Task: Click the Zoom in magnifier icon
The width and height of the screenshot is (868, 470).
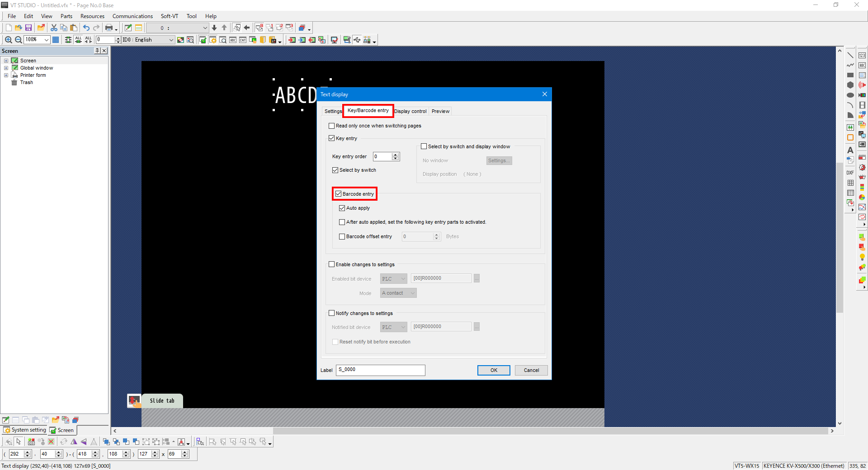Action: [x=8, y=40]
